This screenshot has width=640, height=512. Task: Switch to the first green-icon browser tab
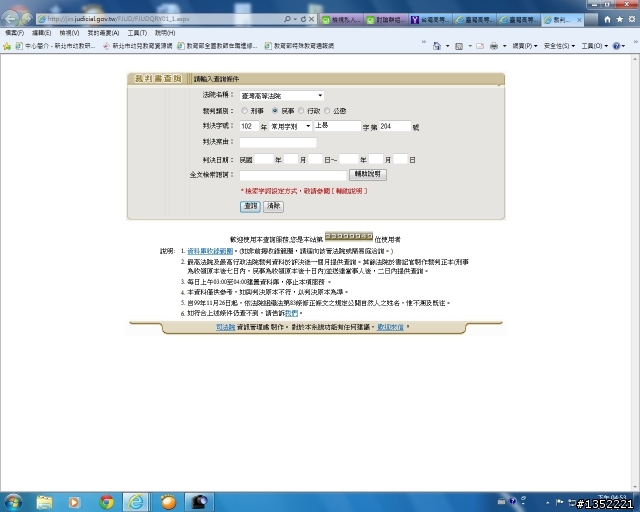[340, 20]
